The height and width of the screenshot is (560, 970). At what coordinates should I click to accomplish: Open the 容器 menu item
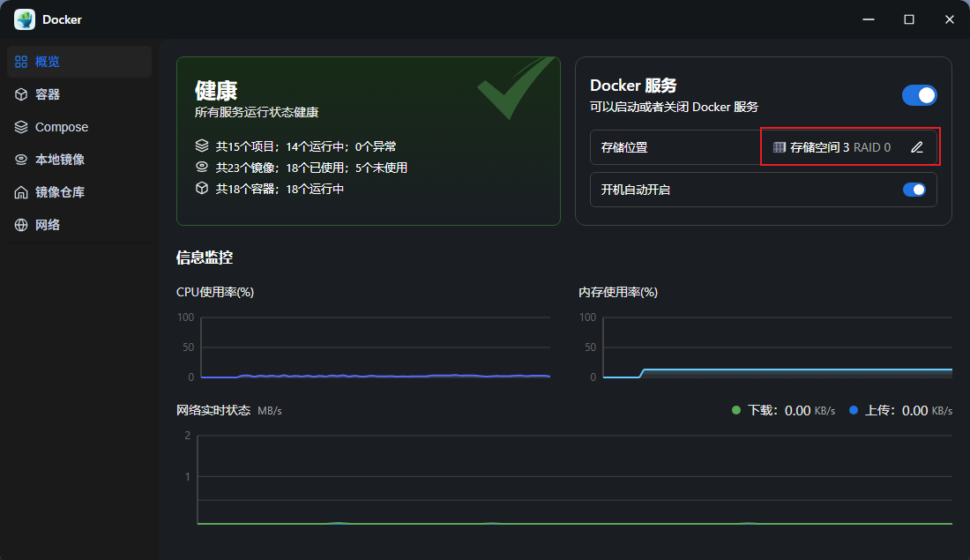coord(48,94)
